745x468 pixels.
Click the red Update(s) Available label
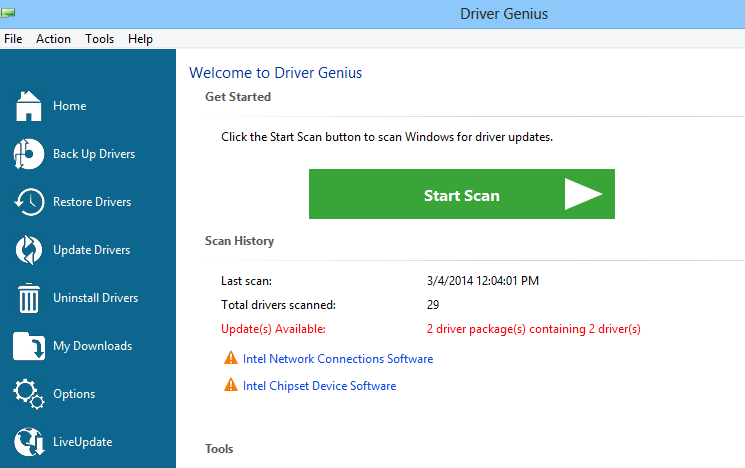click(x=273, y=329)
